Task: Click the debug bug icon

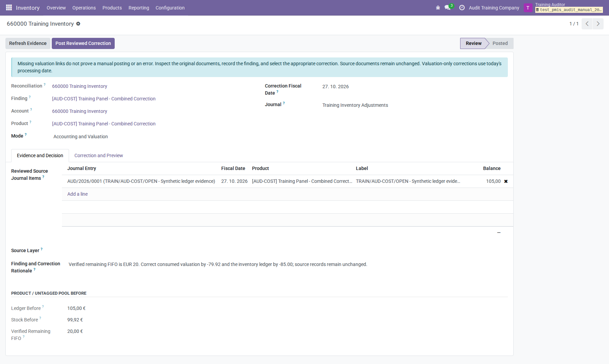Action: point(438,7)
